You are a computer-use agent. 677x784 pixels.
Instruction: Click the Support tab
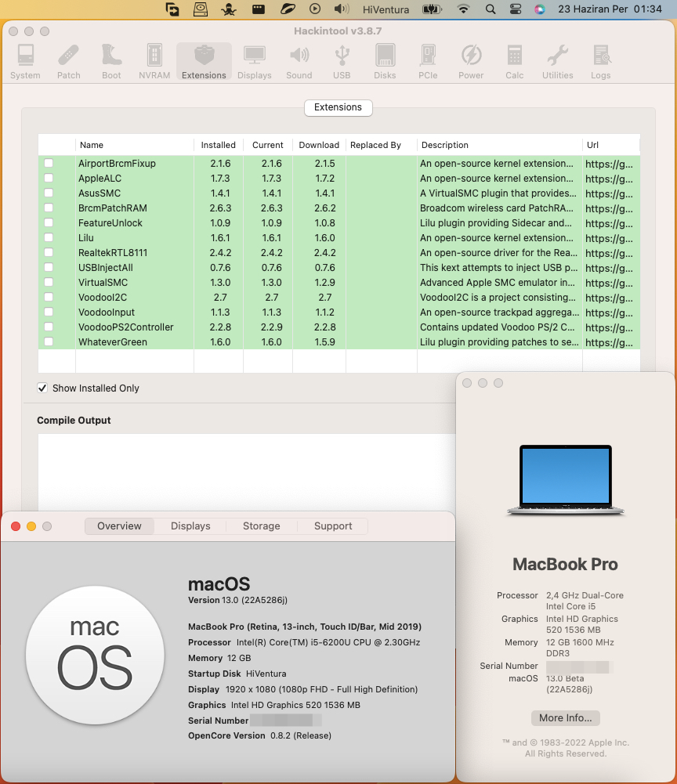(x=333, y=526)
